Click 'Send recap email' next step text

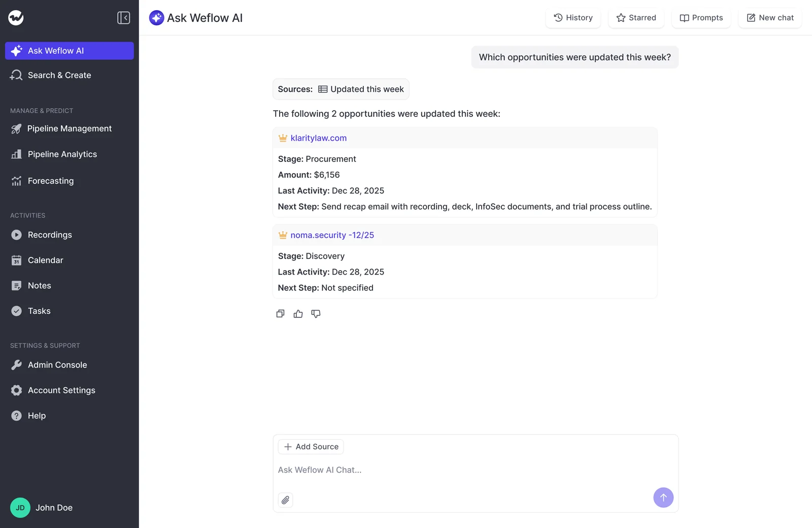[x=486, y=207]
